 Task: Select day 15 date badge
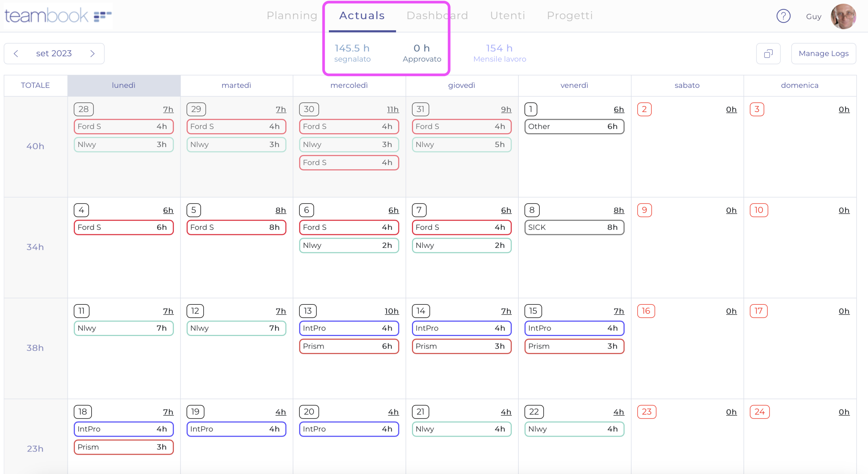click(533, 311)
